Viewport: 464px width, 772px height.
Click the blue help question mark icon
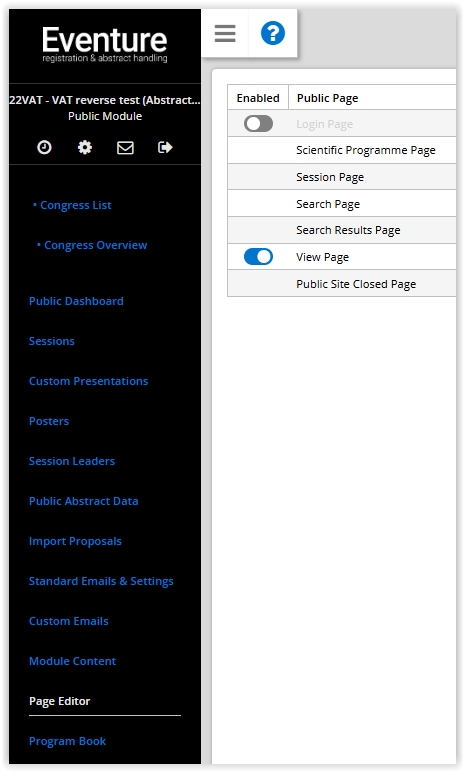tap(272, 33)
